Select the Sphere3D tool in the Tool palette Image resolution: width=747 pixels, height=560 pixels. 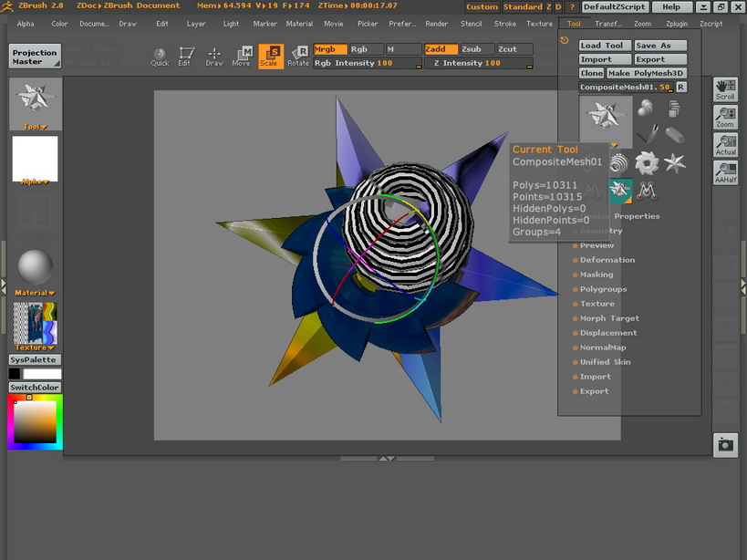(644, 107)
